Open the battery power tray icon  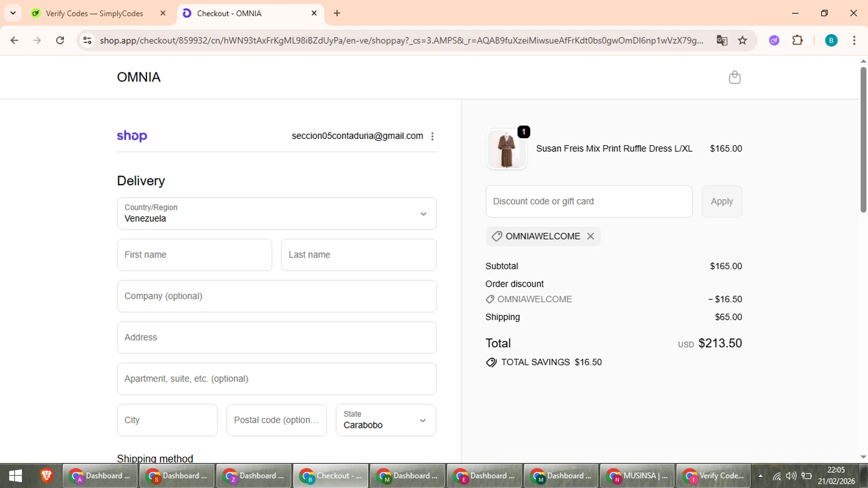(807, 476)
